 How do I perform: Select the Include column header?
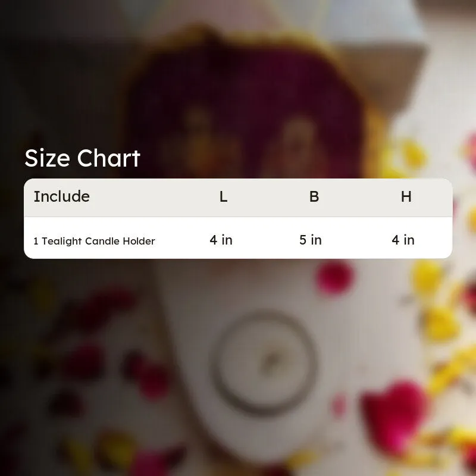pos(62,196)
